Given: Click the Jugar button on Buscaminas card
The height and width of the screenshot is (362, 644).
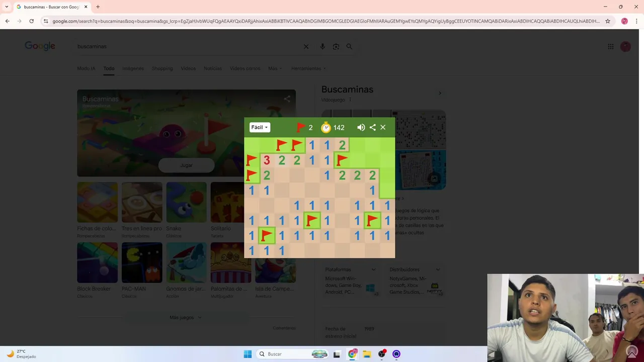Looking at the screenshot, I should click(x=186, y=165).
